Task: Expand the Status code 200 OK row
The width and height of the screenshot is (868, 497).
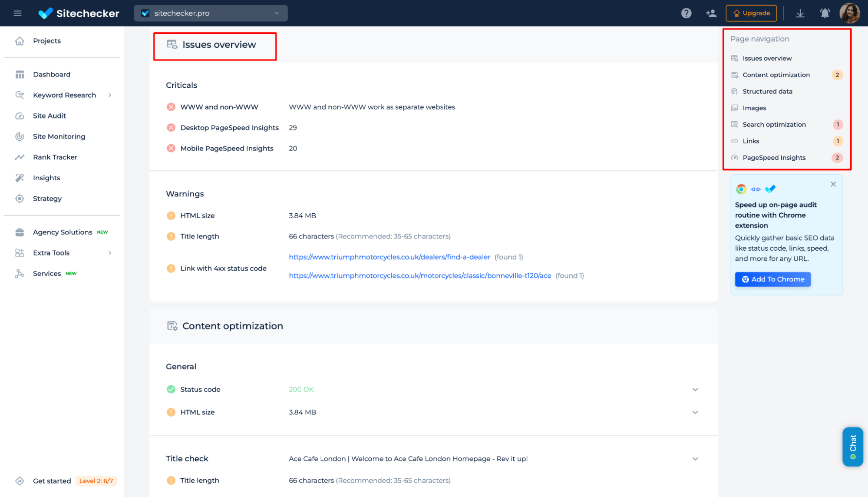Action: (x=696, y=390)
